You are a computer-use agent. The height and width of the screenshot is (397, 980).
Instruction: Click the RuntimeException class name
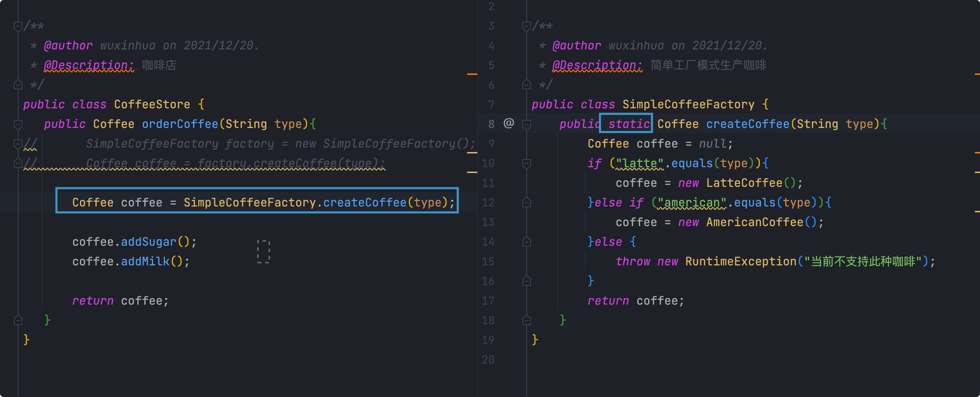tap(740, 262)
